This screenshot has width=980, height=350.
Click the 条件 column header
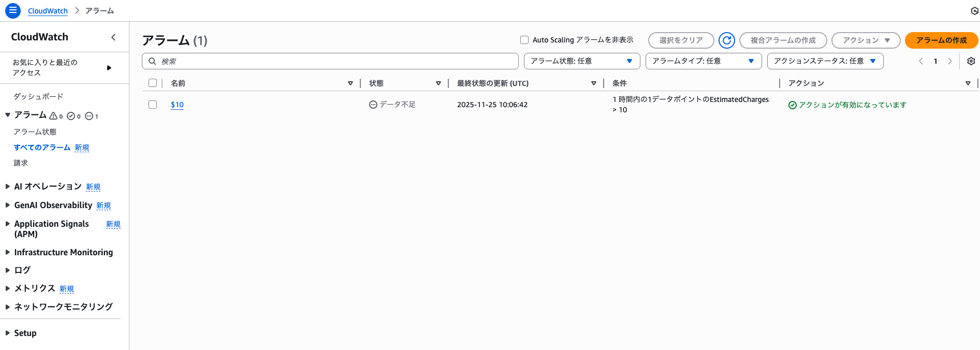[x=620, y=83]
